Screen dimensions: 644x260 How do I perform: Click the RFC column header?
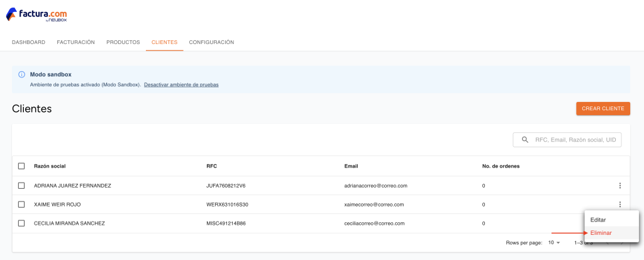click(211, 166)
